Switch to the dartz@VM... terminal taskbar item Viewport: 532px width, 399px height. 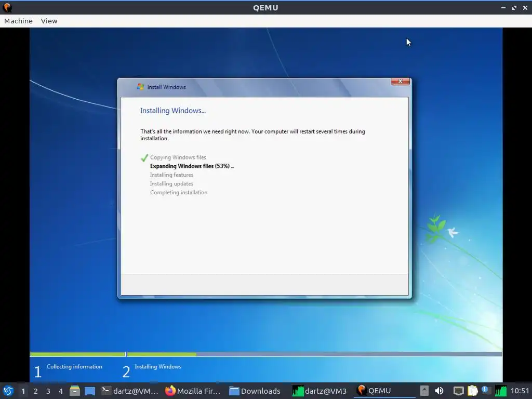[130, 391]
